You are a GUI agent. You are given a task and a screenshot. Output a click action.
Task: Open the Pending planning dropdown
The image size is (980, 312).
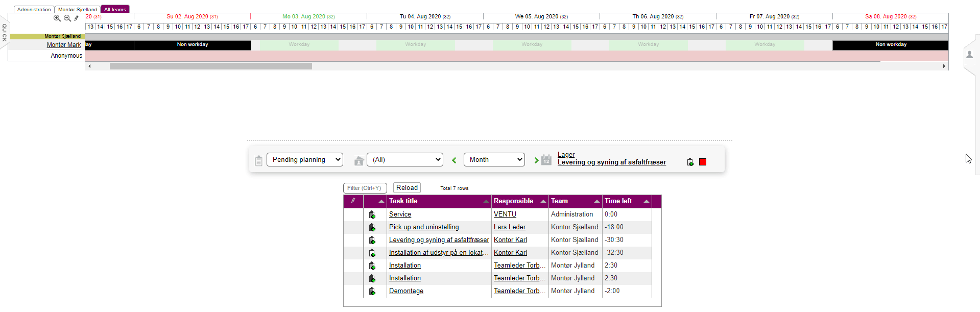[x=304, y=160]
